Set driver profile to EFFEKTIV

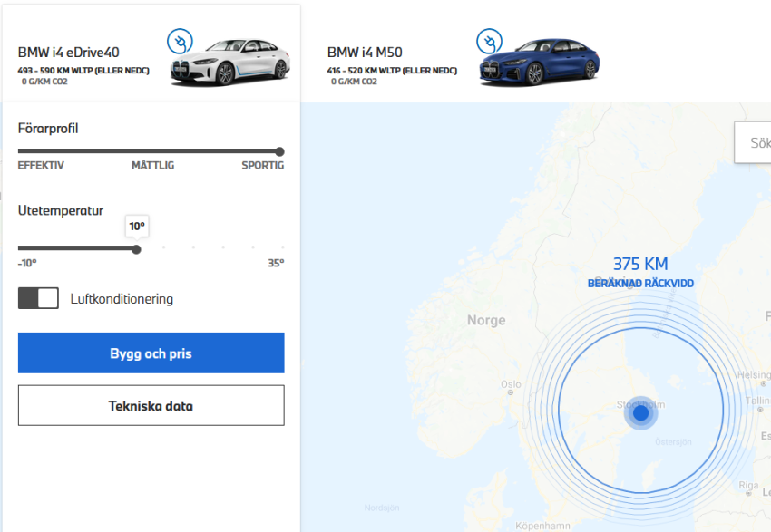click(41, 166)
